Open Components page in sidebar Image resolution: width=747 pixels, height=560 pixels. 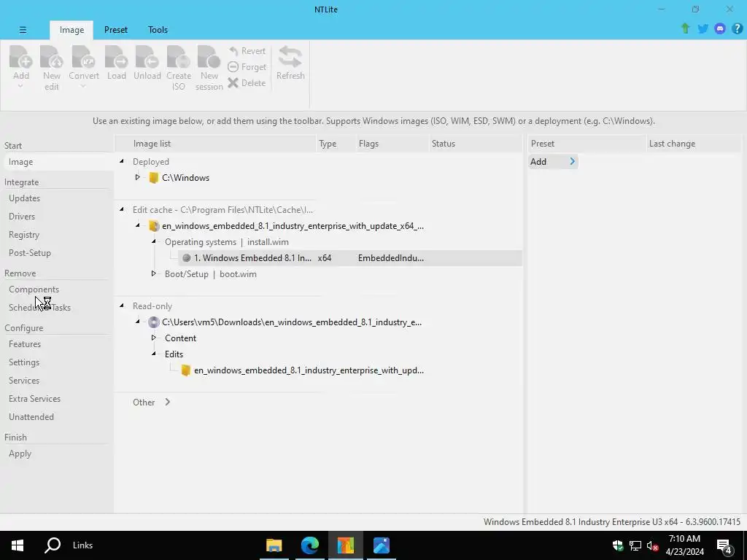[34, 289]
